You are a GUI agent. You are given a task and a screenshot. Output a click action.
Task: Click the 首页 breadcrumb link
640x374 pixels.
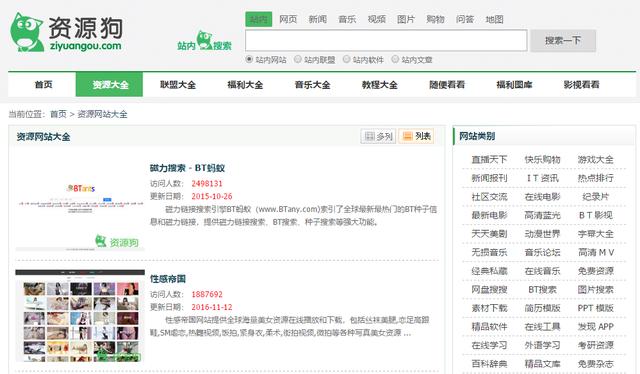pyautogui.click(x=58, y=114)
